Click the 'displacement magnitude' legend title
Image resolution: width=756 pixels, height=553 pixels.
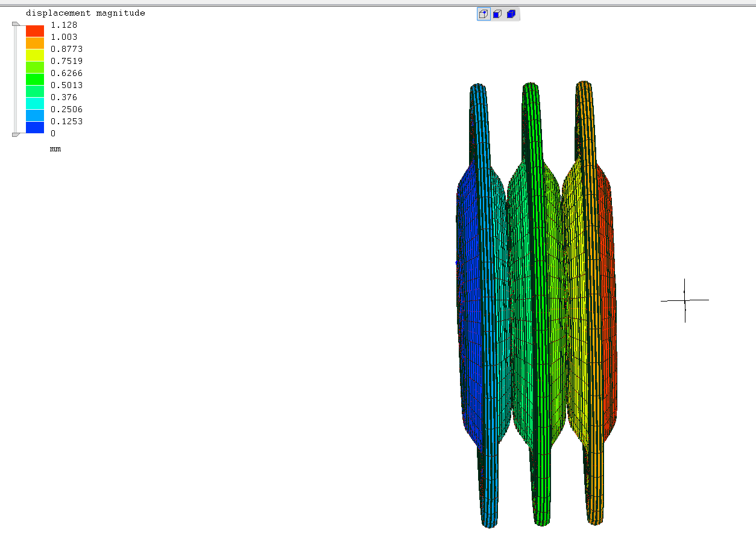[86, 13]
